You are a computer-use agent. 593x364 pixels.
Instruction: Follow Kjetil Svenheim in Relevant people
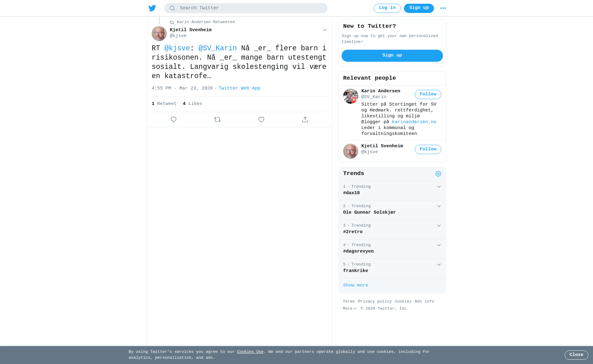(428, 149)
